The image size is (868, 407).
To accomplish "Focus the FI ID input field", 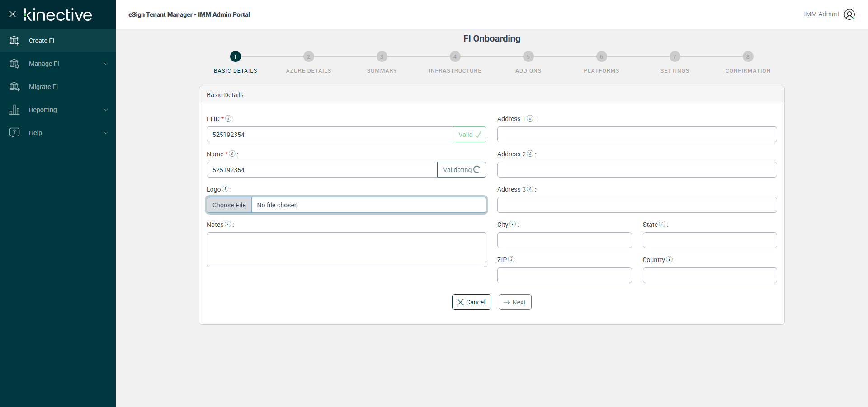I will 330,135.
